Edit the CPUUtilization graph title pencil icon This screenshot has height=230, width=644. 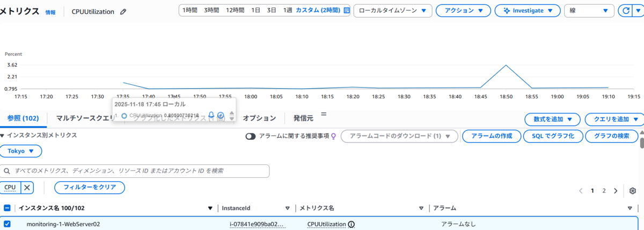pos(123,11)
